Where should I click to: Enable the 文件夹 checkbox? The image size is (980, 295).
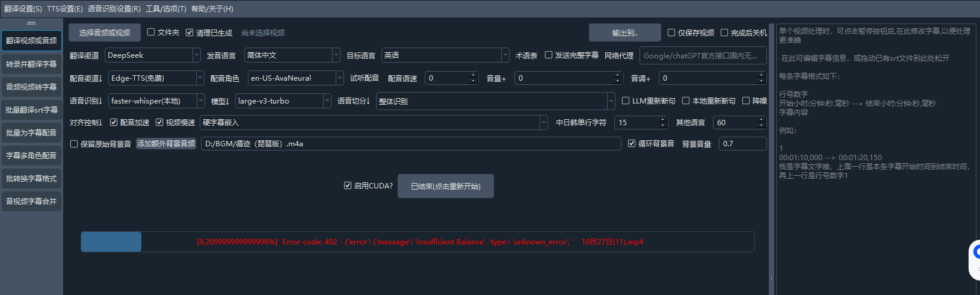click(152, 33)
